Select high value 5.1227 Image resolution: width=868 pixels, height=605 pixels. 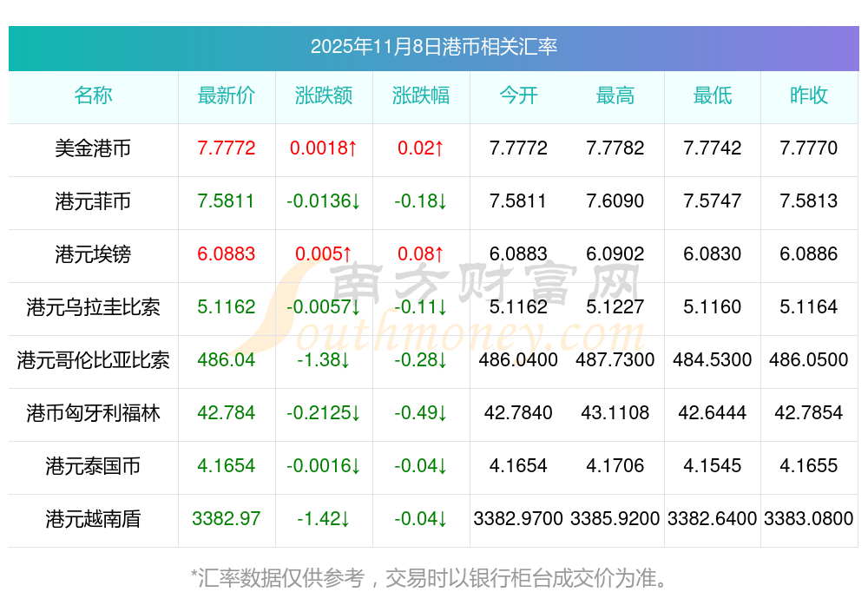615,307
